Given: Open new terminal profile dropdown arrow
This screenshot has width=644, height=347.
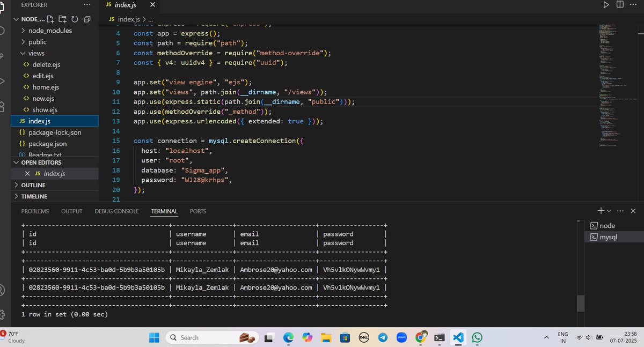Looking at the screenshot, I should pyautogui.click(x=609, y=211).
